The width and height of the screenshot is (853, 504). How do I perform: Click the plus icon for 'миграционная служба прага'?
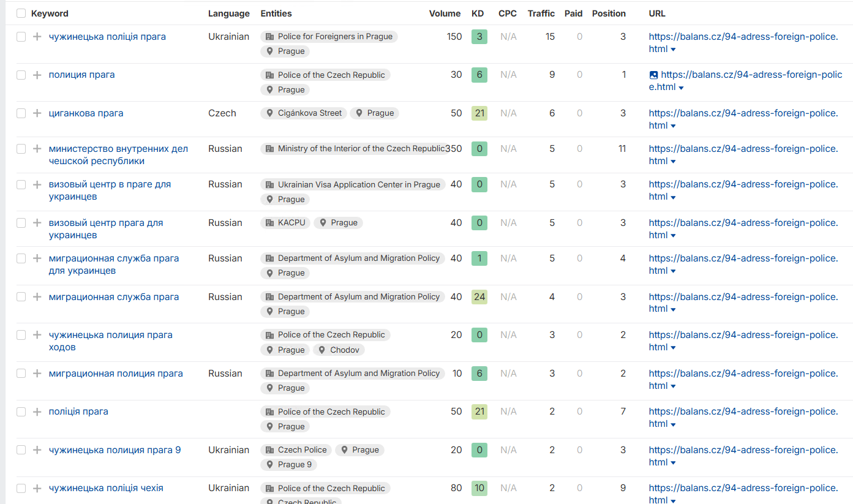tap(37, 297)
